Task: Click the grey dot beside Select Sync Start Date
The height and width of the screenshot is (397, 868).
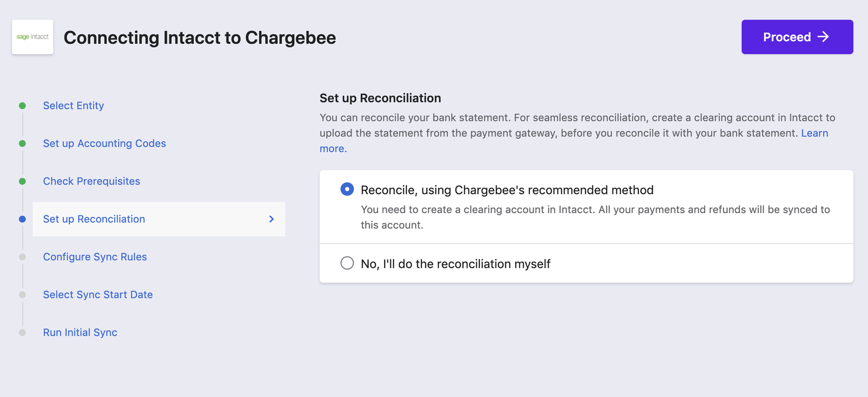Action: click(22, 294)
